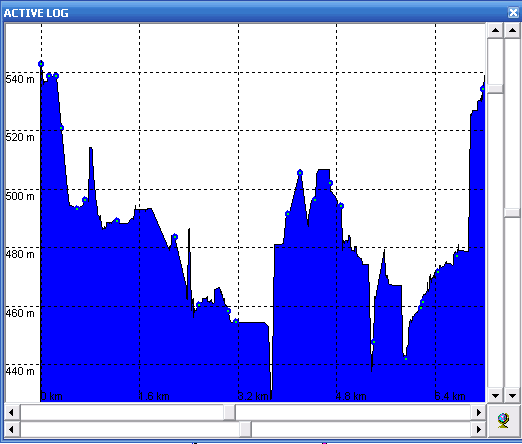Select the highest track point at 0 km
Image resolution: width=522 pixels, height=444 pixels.
coord(41,64)
